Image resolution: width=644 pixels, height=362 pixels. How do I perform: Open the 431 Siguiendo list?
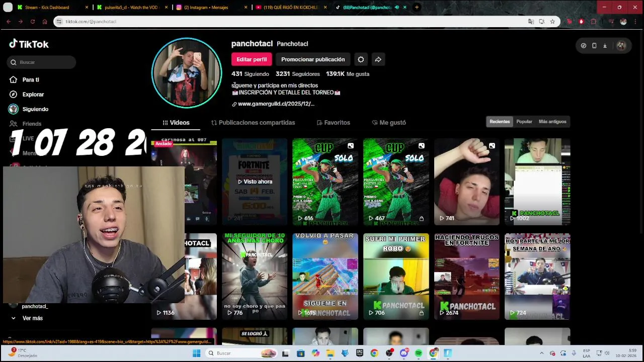(250, 74)
